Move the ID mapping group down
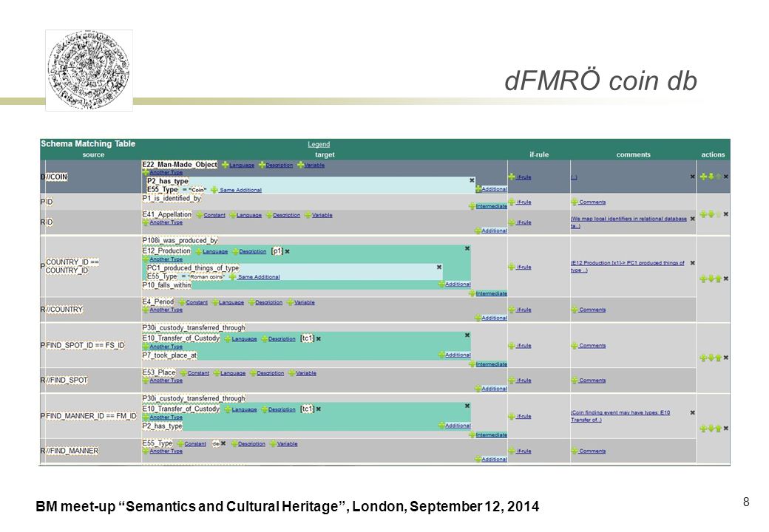The image size is (769, 532). click(711, 214)
